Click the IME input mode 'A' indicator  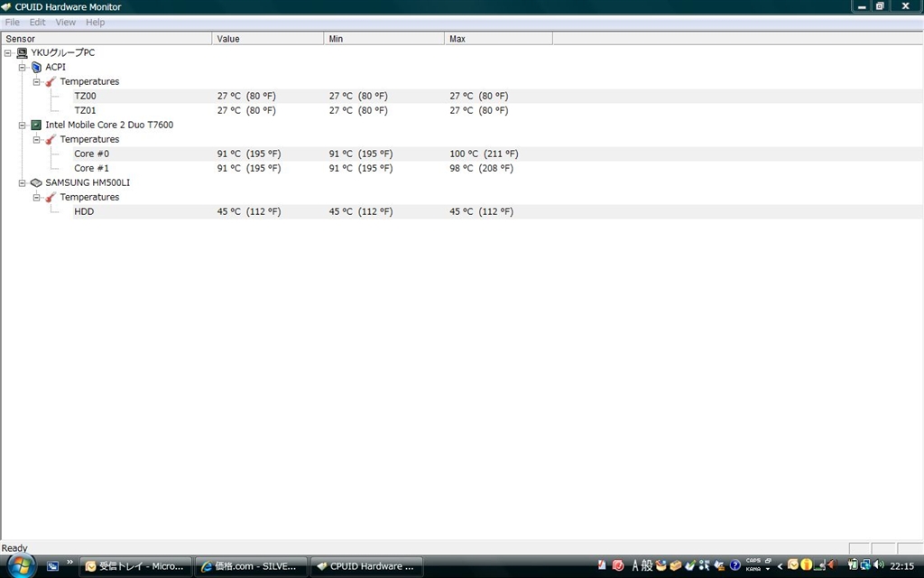[x=635, y=565]
